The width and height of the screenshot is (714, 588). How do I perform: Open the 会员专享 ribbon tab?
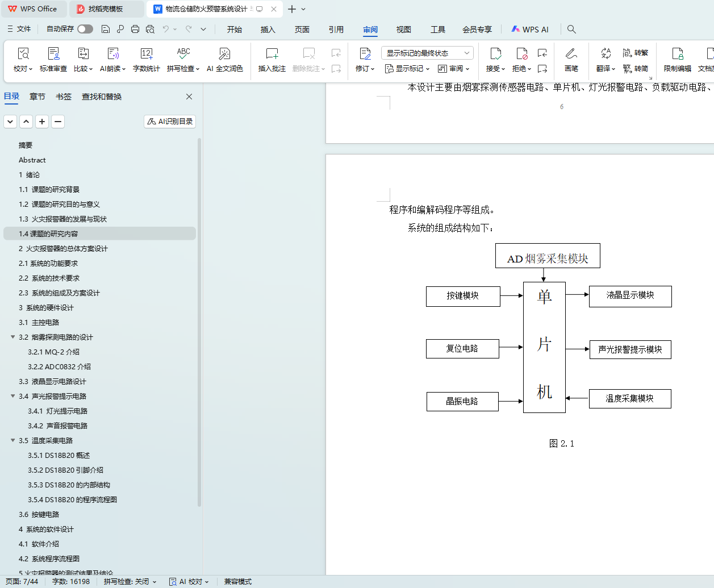(477, 30)
